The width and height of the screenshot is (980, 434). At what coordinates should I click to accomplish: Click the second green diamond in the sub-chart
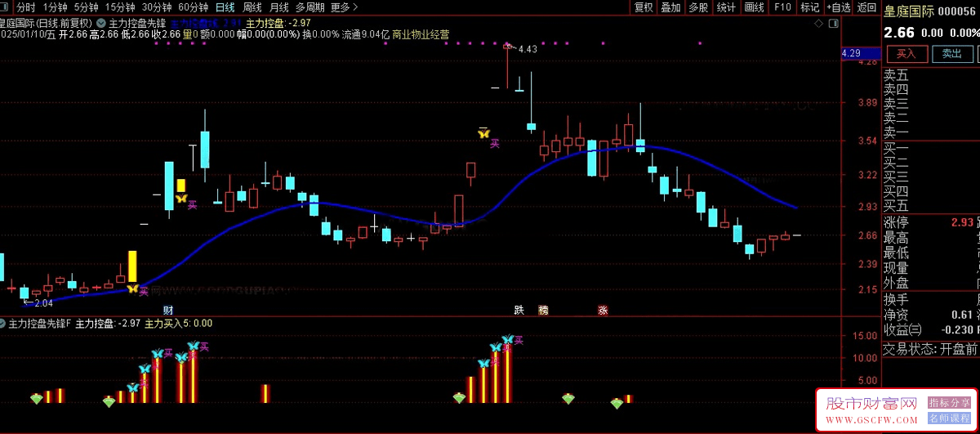tap(109, 401)
